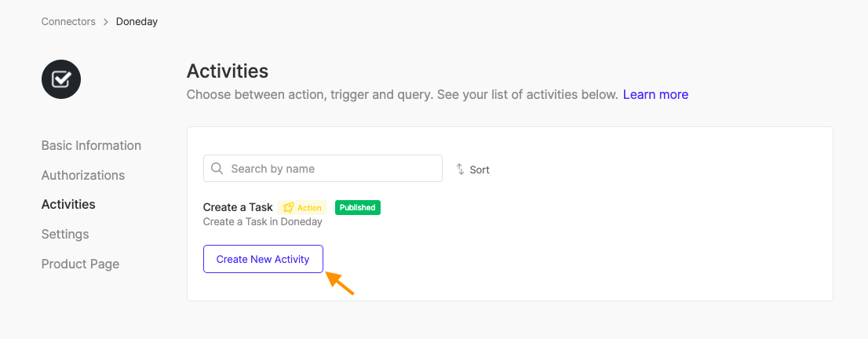Click the up-down arrows Sort icon
The image size is (868, 339).
tap(460, 169)
